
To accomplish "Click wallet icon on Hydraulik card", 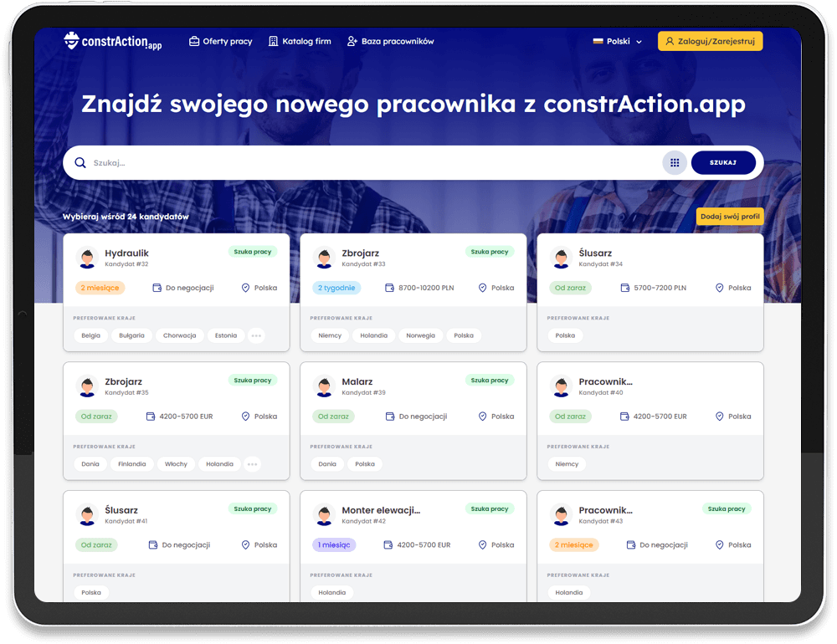I will tap(157, 288).
